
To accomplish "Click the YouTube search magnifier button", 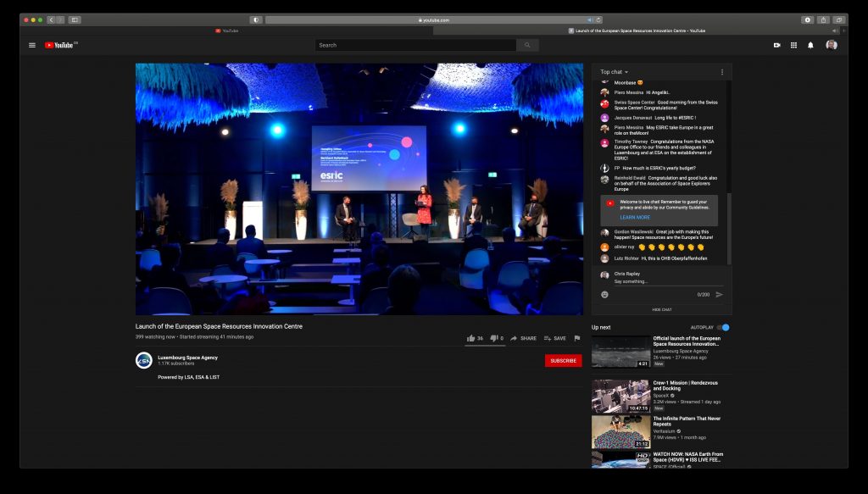I will click(527, 46).
